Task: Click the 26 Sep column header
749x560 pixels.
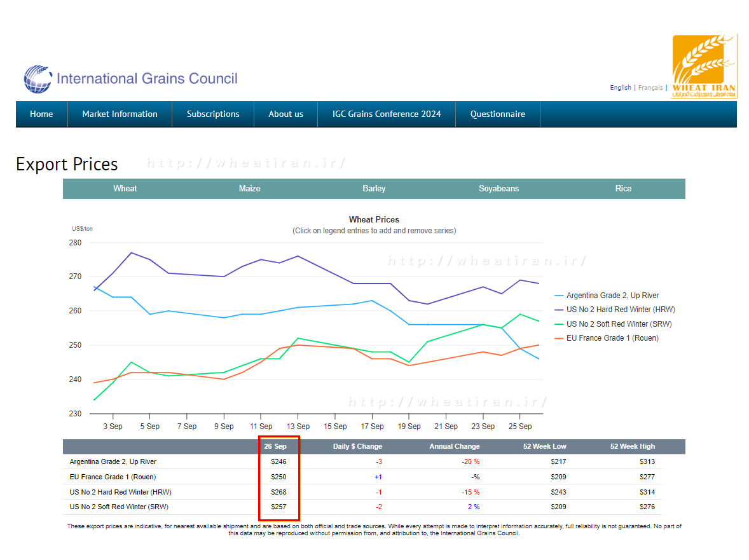Action: point(275,446)
